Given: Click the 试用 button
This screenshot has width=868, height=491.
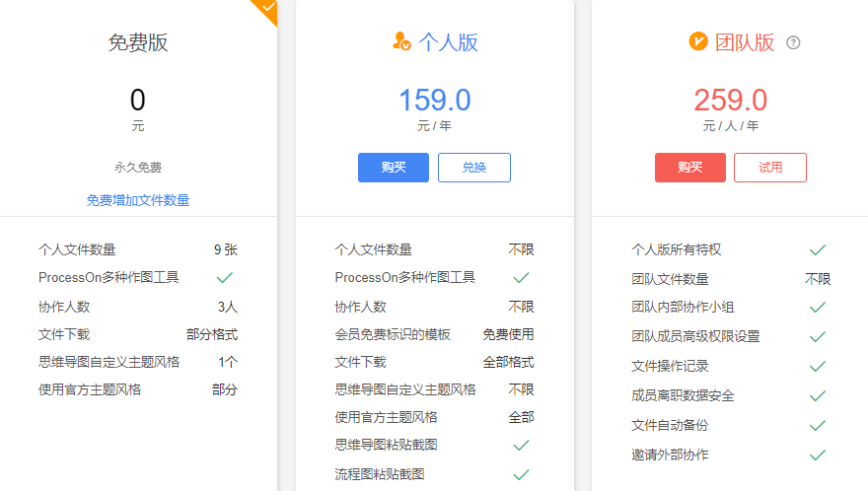Looking at the screenshot, I should [x=770, y=168].
